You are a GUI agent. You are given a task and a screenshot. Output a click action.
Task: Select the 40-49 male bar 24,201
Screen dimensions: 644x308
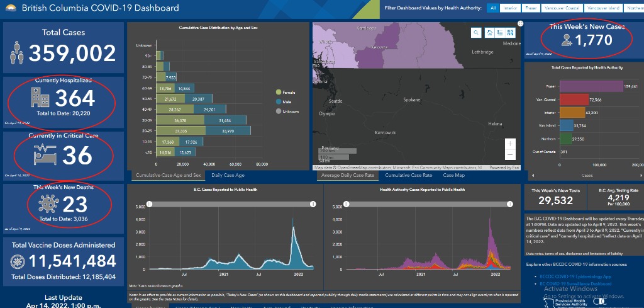(x=210, y=110)
